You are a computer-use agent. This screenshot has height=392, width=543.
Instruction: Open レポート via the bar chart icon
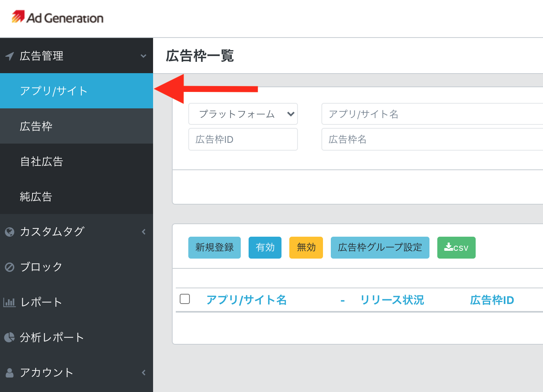click(9, 302)
